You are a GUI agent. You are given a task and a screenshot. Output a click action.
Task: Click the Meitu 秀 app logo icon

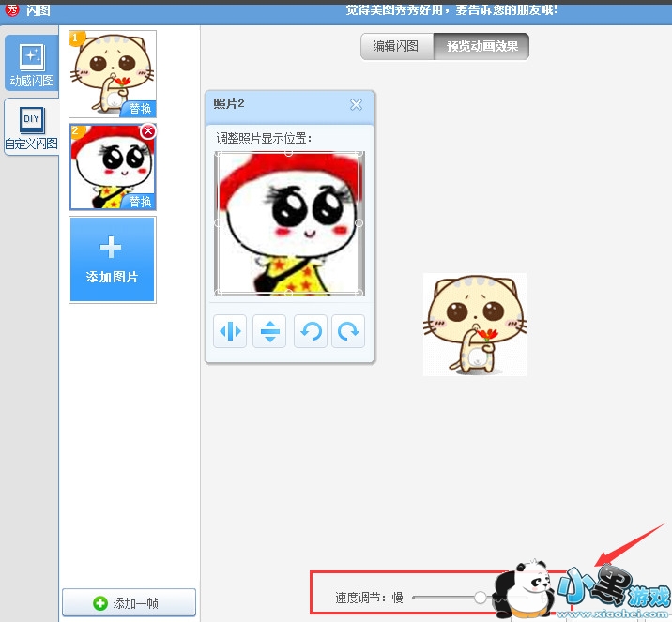coord(12,9)
